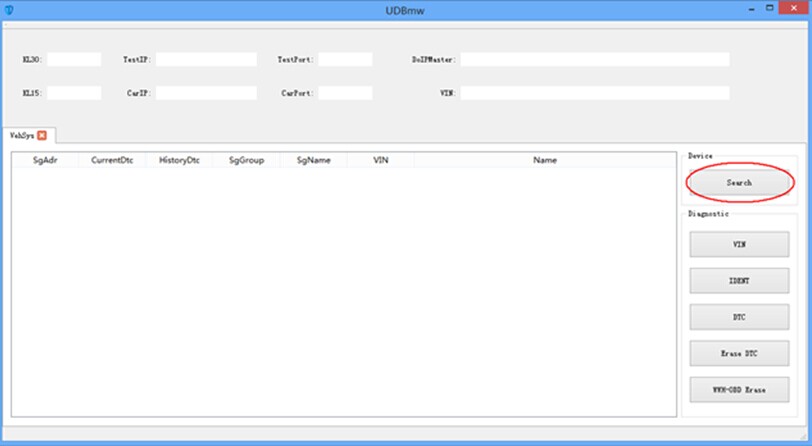Click the VIN column header in table
The height and width of the screenshot is (446, 812).
pyautogui.click(x=381, y=160)
